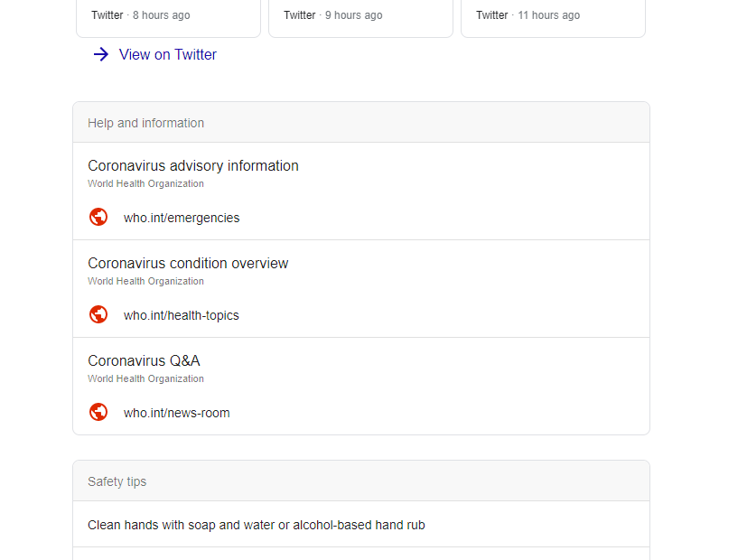Click World Health Organization under advisory information
Screen dimensions: 747x560
tap(145, 183)
